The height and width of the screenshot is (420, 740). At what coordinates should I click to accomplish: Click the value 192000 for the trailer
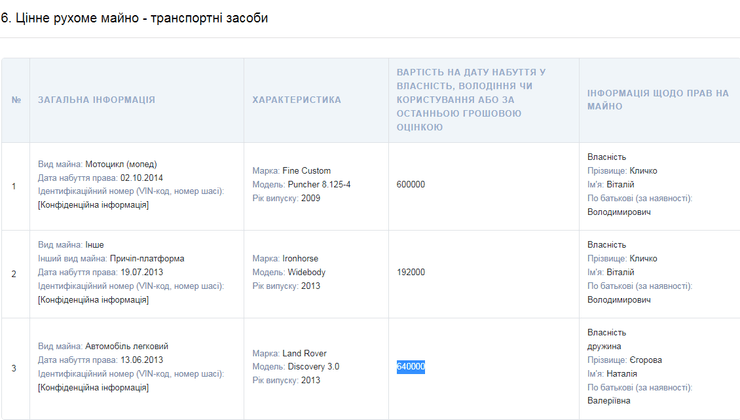click(x=411, y=271)
